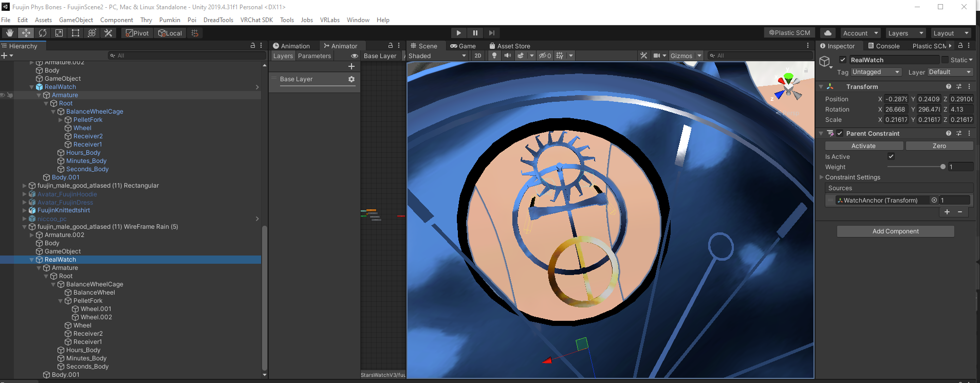Uncheck the Is Active checkbox
980x383 pixels.
point(891,156)
